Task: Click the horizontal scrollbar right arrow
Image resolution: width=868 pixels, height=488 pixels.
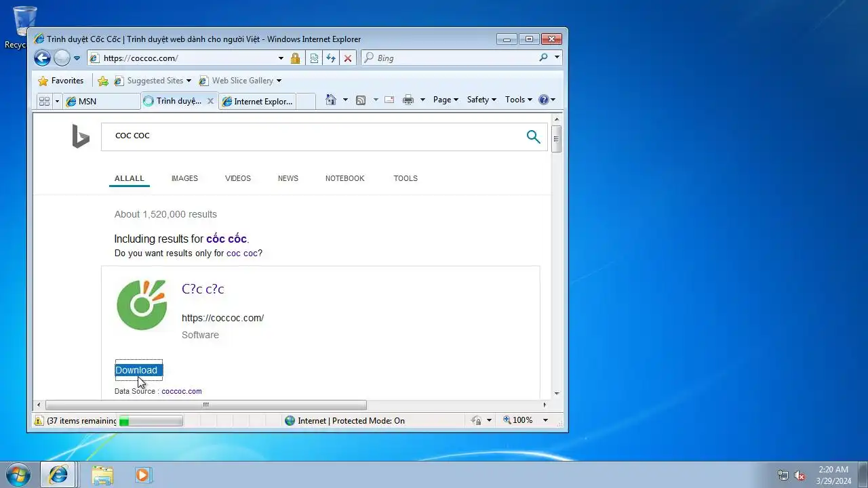Action: coord(545,405)
